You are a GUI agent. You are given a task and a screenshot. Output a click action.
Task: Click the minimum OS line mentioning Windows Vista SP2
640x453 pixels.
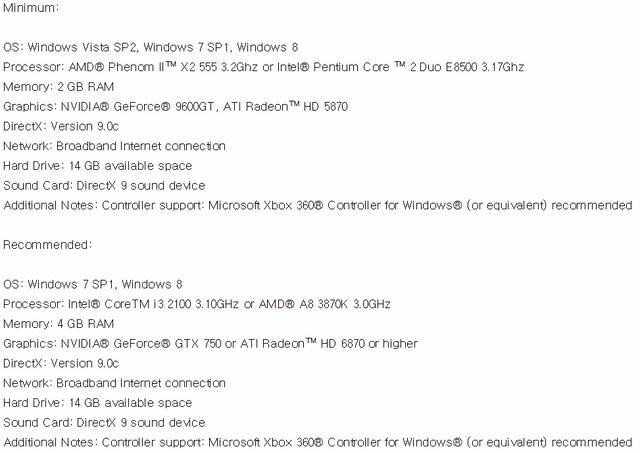click(151, 47)
